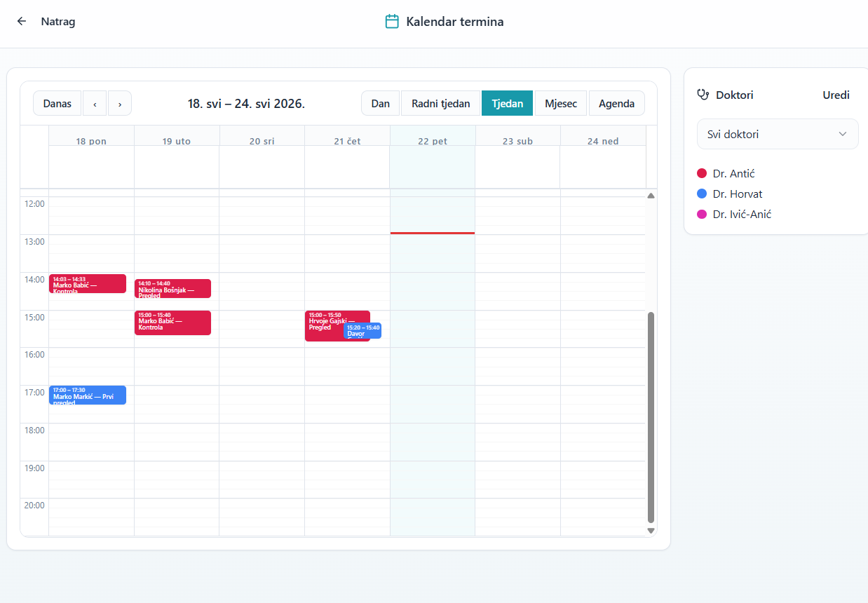868x603 pixels.
Task: Click the Kalendar termina title
Action: click(x=455, y=21)
